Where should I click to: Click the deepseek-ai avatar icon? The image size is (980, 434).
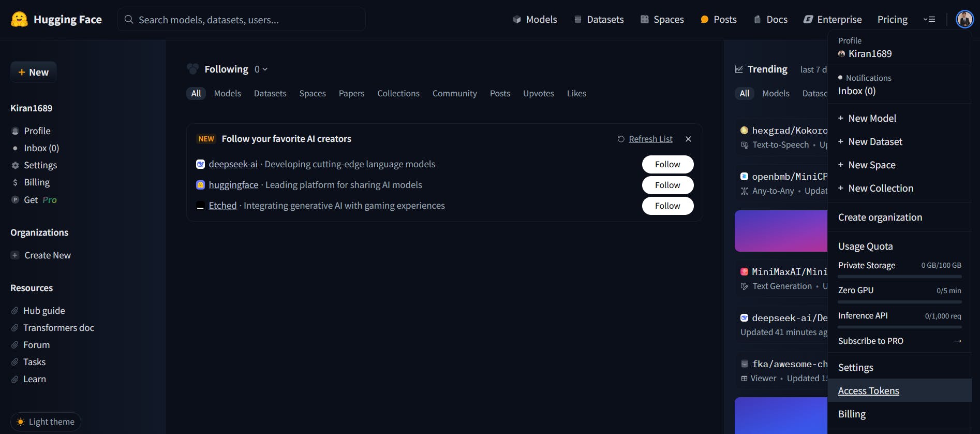[201, 164]
